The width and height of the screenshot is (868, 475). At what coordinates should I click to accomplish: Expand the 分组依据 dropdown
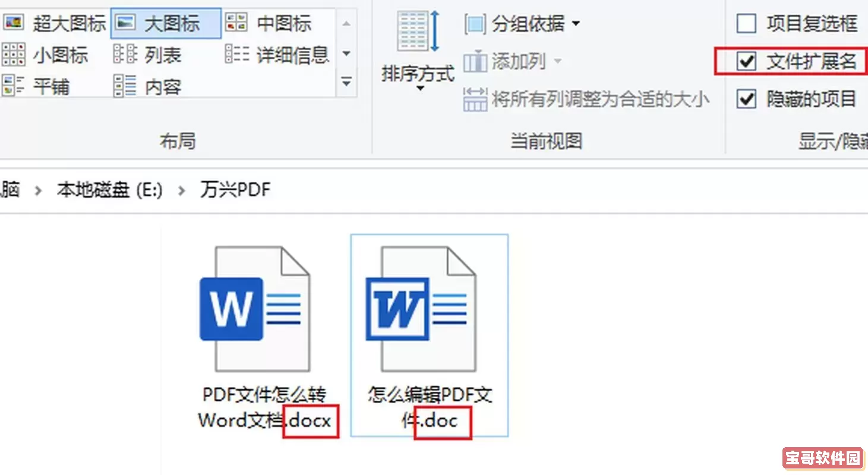(x=523, y=24)
